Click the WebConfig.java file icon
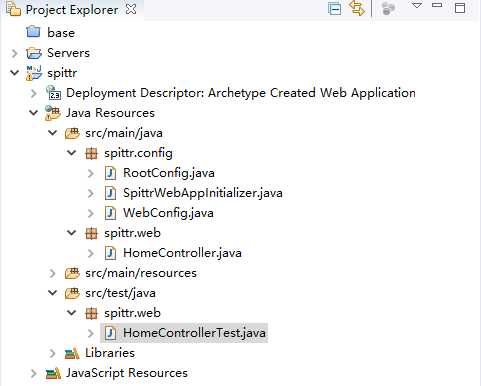The image size is (481, 386). coord(110,213)
